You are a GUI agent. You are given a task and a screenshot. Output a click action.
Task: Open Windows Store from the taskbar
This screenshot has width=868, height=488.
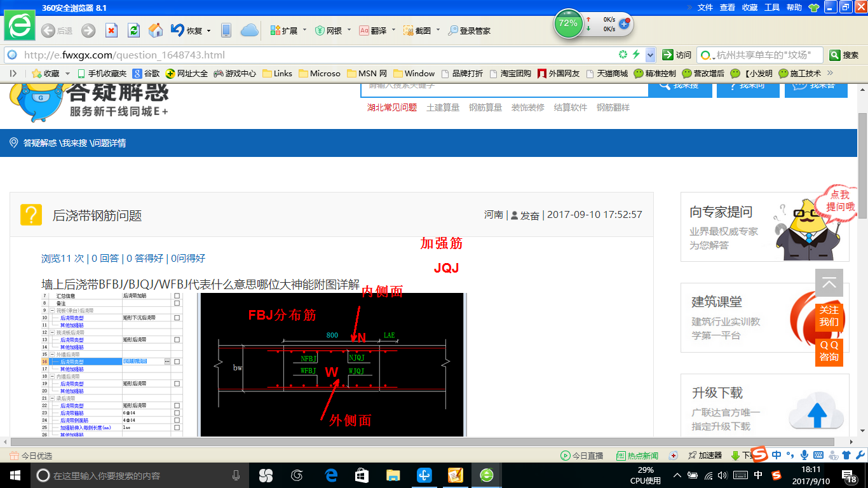click(x=362, y=475)
